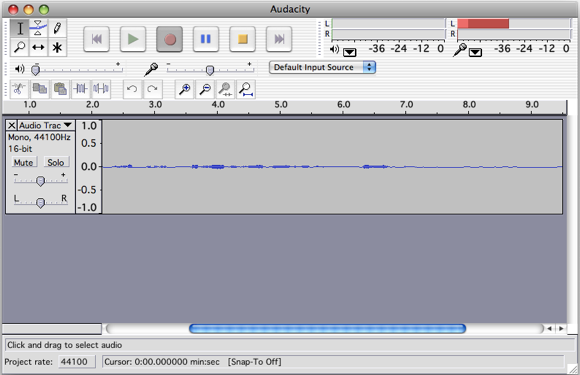Click the Undo arrow
Screen dimensions: 580x375
(132, 89)
